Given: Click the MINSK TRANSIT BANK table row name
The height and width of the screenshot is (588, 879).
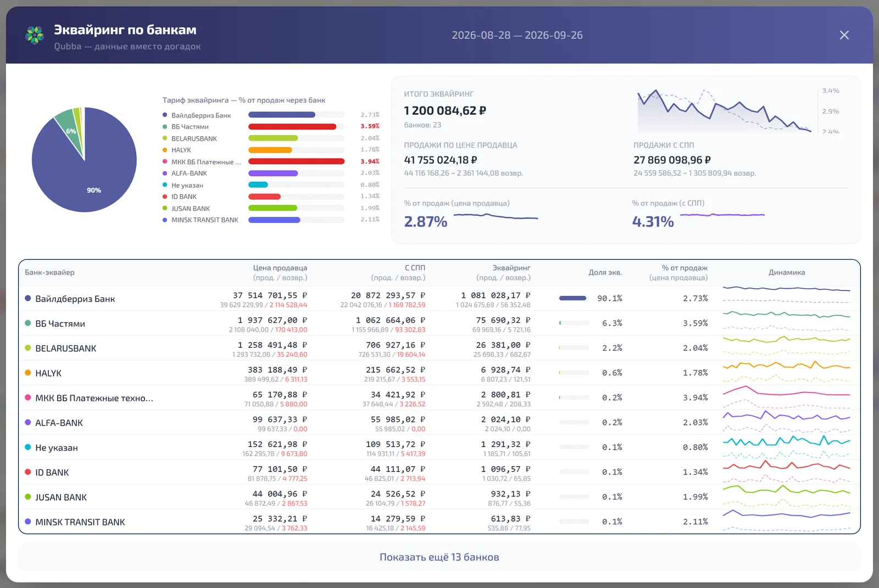Looking at the screenshot, I should (x=80, y=522).
